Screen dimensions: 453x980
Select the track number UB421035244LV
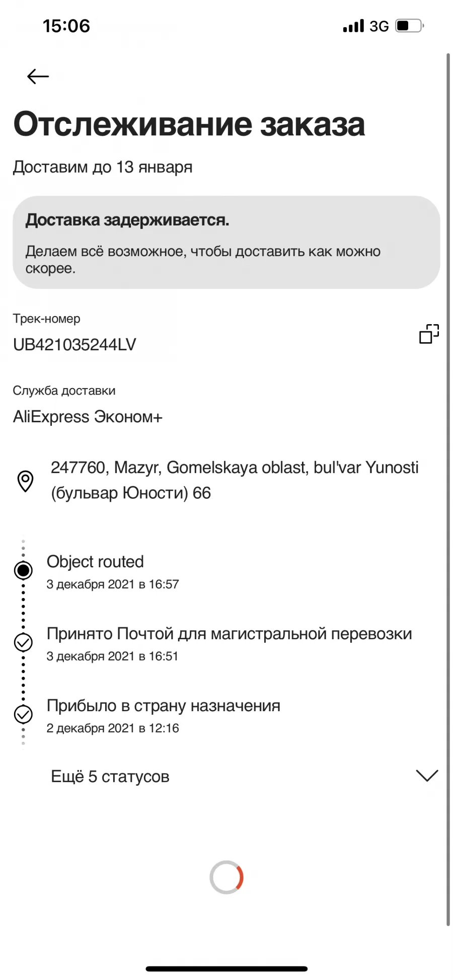74,345
